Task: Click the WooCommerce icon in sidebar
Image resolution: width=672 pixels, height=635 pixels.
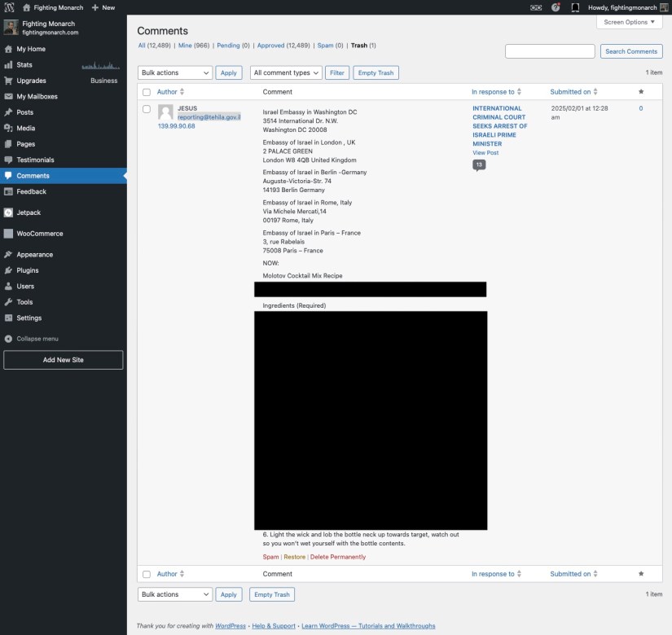Action: pos(8,234)
